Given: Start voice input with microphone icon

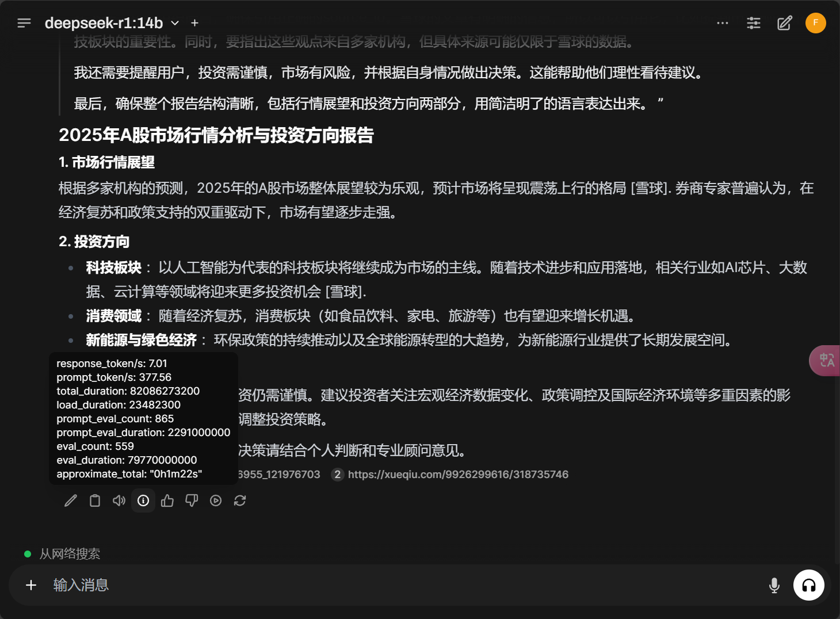Looking at the screenshot, I should [x=774, y=585].
